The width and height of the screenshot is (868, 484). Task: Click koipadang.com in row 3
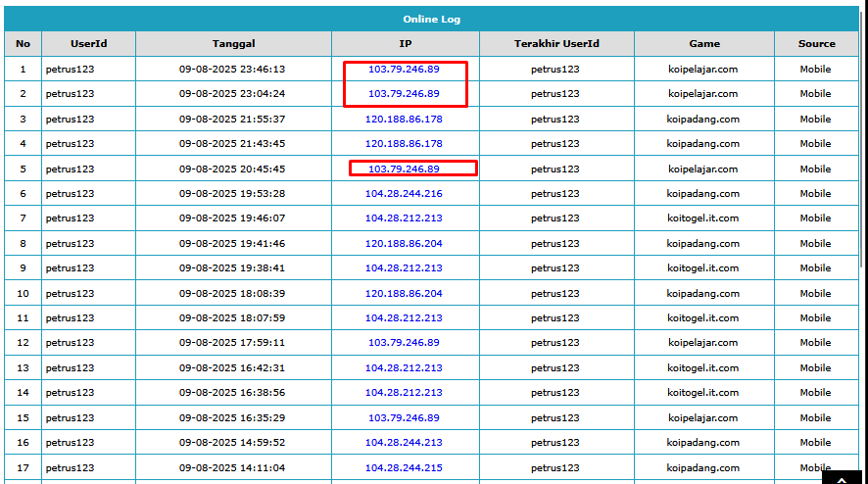703,120
